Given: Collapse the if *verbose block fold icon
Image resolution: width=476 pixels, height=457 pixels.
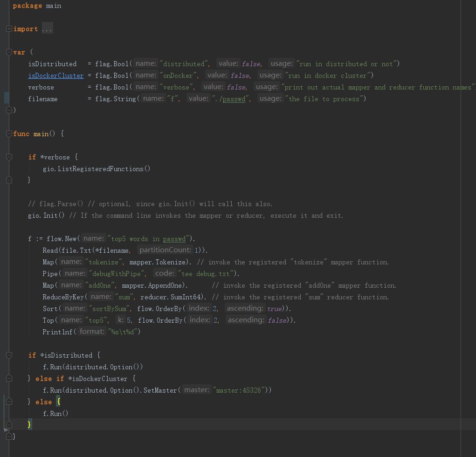Looking at the screenshot, I should pos(9,157).
